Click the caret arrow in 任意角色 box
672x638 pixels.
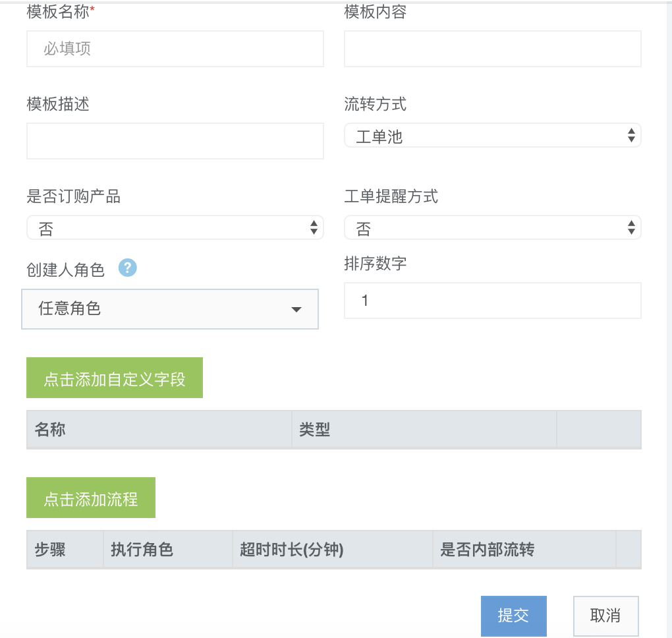tap(296, 309)
